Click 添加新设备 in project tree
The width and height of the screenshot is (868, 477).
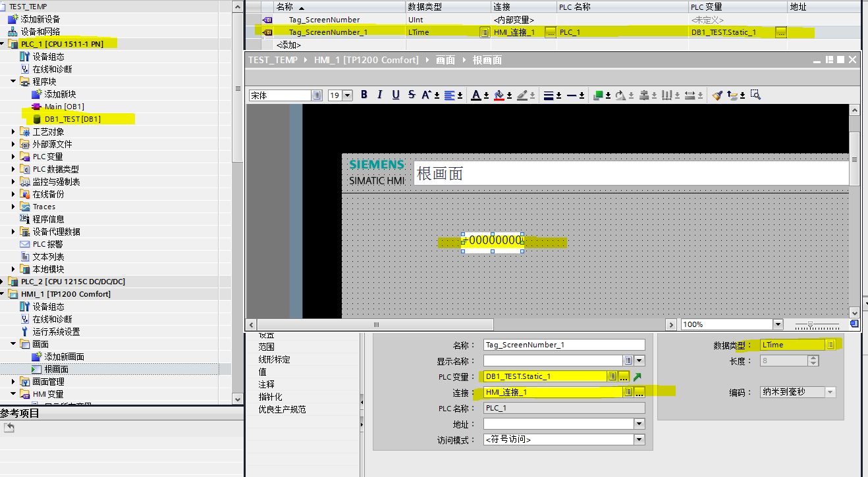point(40,19)
